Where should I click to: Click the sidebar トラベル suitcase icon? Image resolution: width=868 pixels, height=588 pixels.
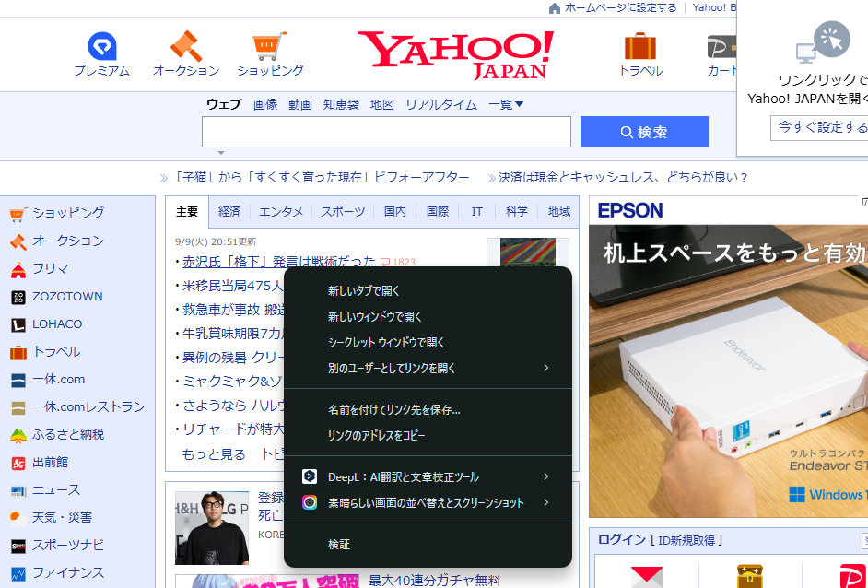pyautogui.click(x=18, y=353)
